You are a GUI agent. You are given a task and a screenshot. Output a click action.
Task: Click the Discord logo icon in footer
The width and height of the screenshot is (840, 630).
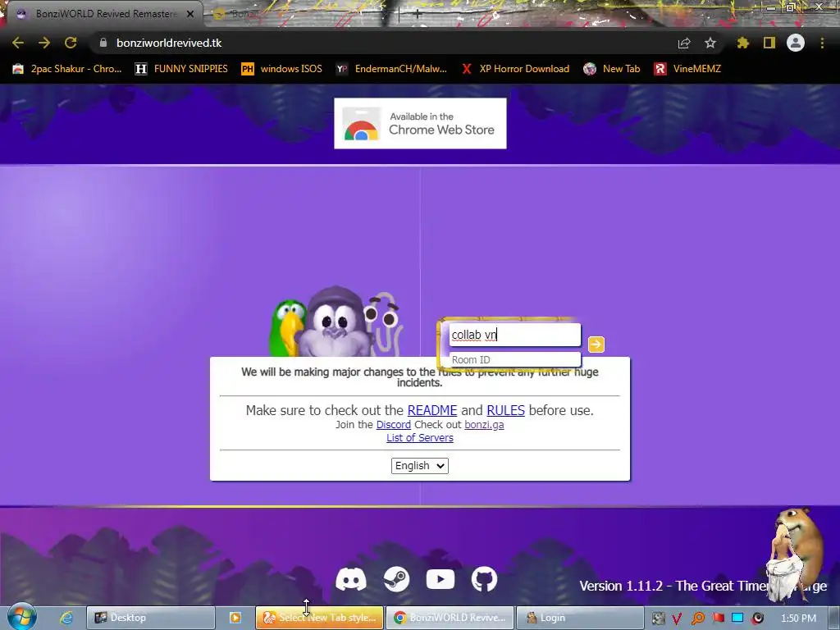351,580
